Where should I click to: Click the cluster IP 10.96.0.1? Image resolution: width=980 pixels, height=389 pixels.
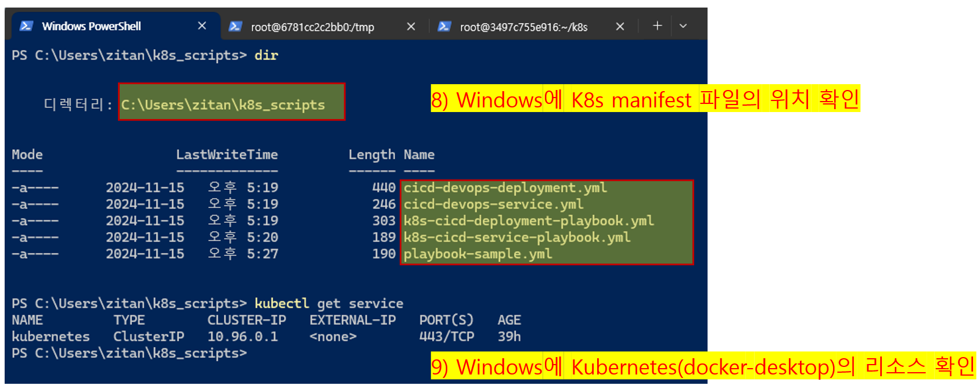point(243,337)
